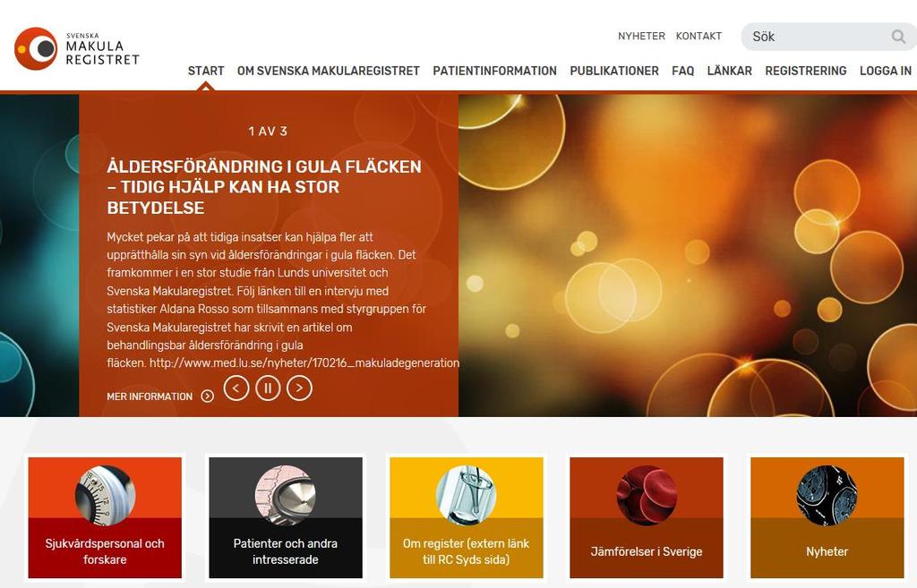917x588 pixels.
Task: Click the Mer information arrow icon
Action: click(208, 396)
